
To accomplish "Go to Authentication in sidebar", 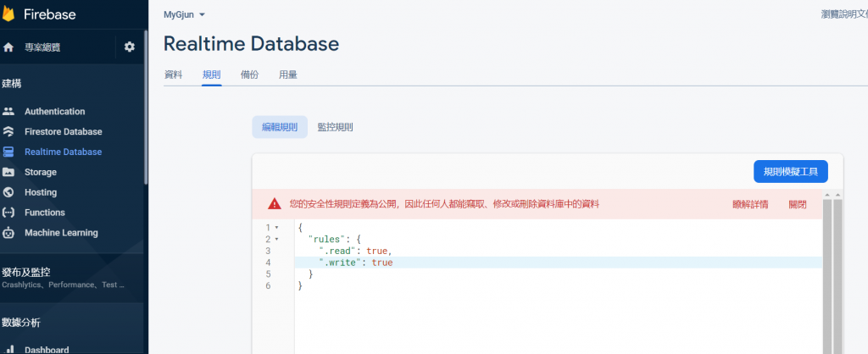I will click(55, 111).
